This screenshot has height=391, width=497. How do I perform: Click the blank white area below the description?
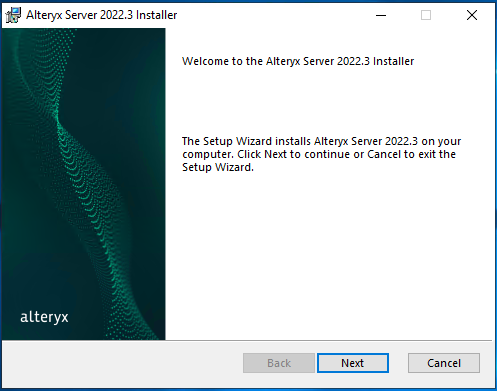tap(330, 257)
